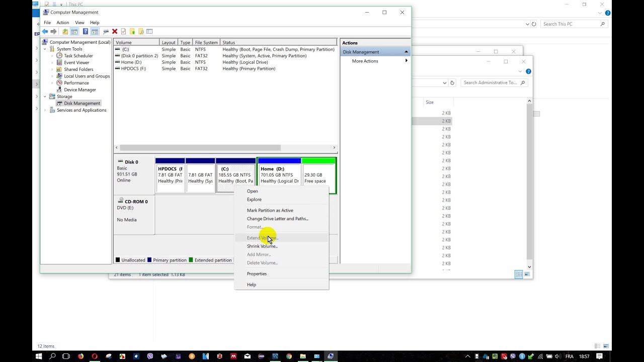This screenshot has height=362, width=644.
Task: Collapse the System Tools tree node
Action: click(45, 49)
